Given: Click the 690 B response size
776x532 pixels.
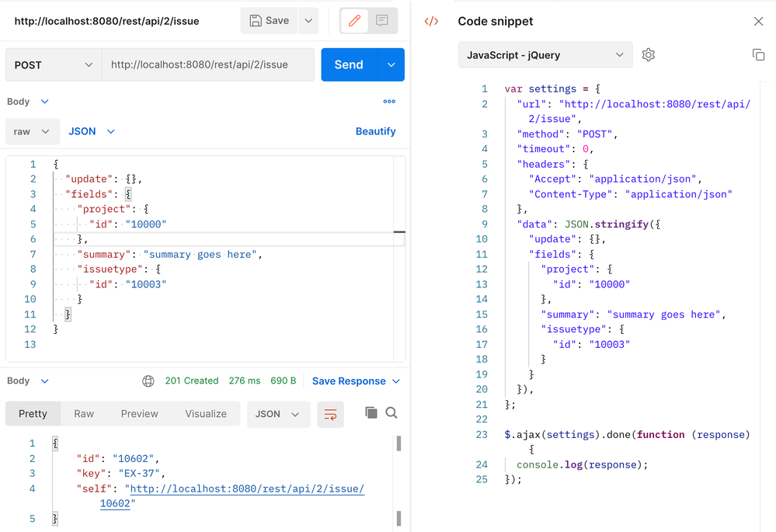Looking at the screenshot, I should tap(283, 381).
